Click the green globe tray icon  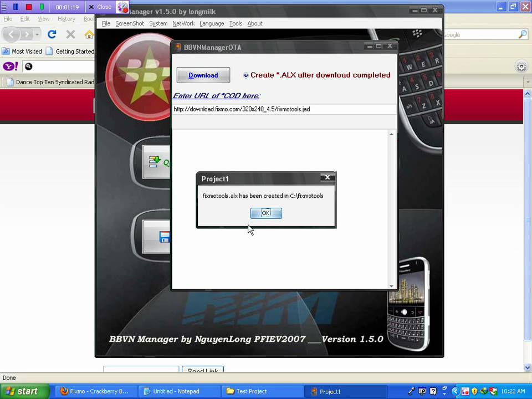pos(484,391)
